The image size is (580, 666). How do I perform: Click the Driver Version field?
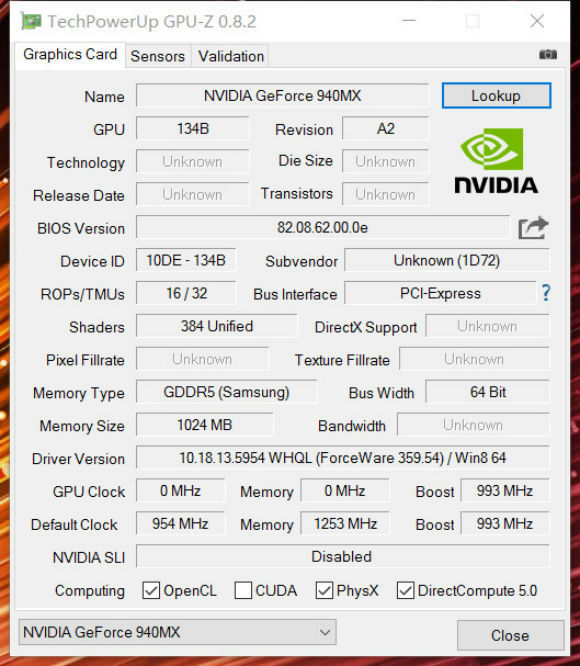click(x=343, y=458)
